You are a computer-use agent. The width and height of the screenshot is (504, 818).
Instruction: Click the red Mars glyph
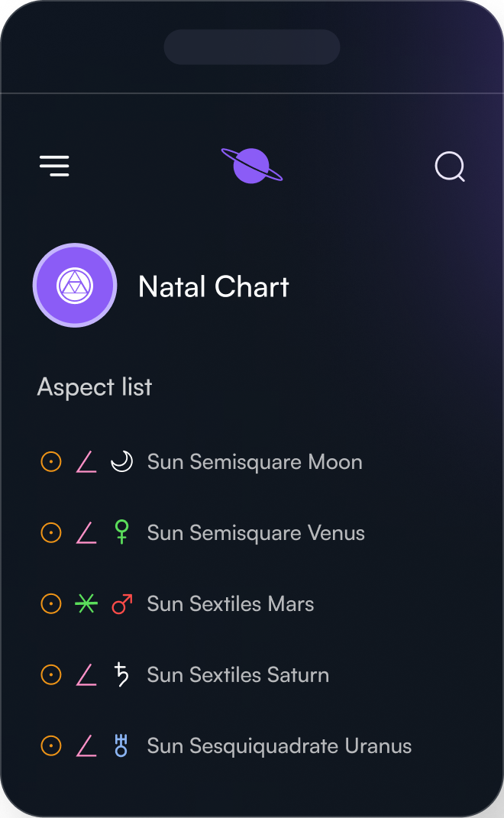pos(121,603)
